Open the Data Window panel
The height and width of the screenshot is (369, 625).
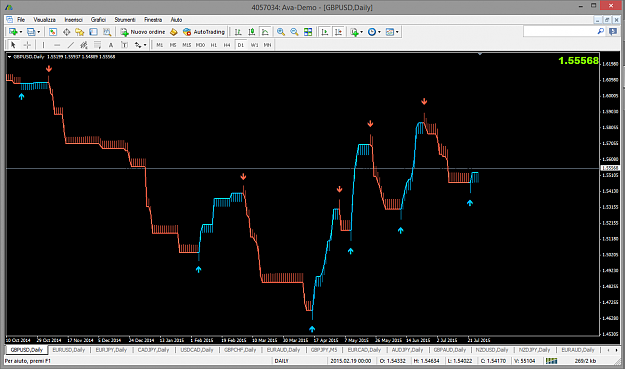click(66, 32)
